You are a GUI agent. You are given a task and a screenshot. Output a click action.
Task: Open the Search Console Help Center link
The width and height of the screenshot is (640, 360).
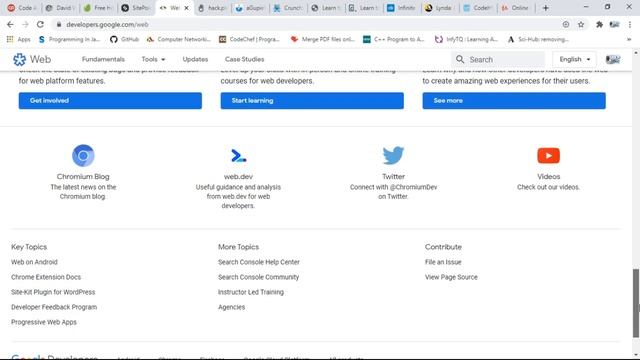point(259,262)
